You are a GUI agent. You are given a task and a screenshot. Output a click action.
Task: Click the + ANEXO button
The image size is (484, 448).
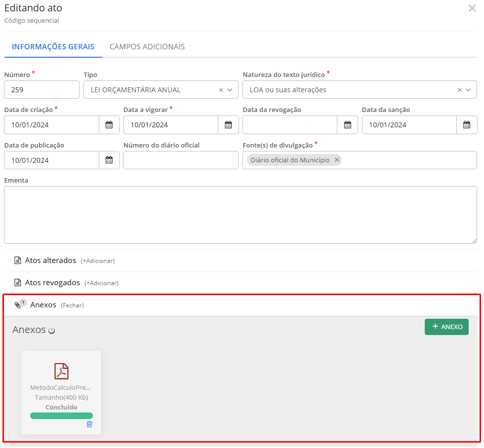(446, 327)
